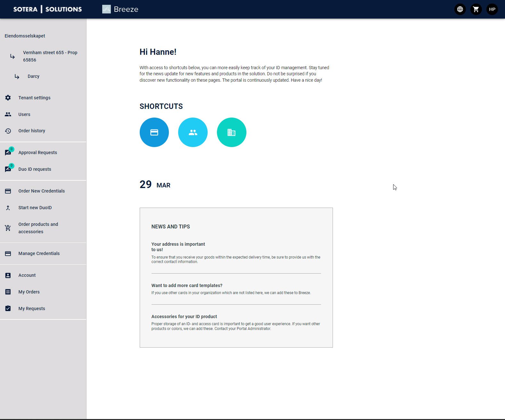Viewport: 505px width, 420px height.
Task: Click the Start new DuoID merge icon
Action: pos(8,208)
